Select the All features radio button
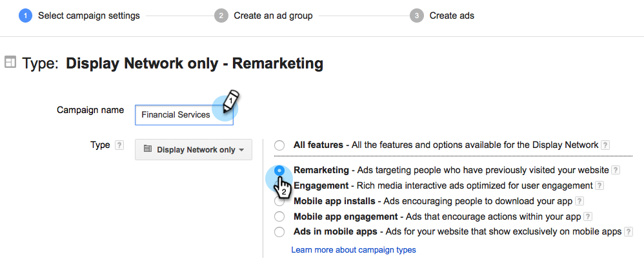Image resolution: width=644 pixels, height=263 pixels. [x=279, y=145]
